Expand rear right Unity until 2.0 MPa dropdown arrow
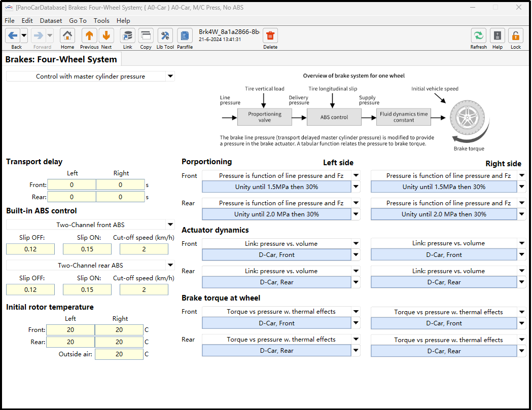 (x=522, y=214)
